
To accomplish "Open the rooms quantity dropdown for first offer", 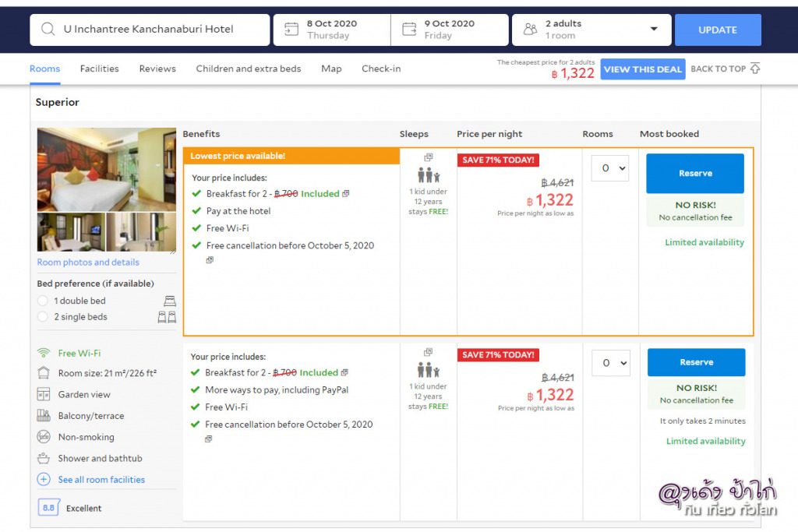I will coord(609,168).
